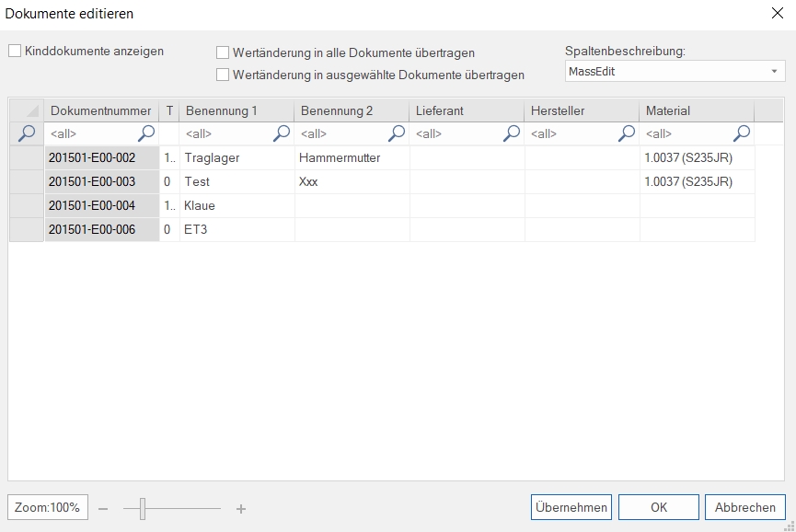Image resolution: width=796 pixels, height=532 pixels.
Task: Click the magnifier icon in Hersteller filter
Action: click(627, 133)
